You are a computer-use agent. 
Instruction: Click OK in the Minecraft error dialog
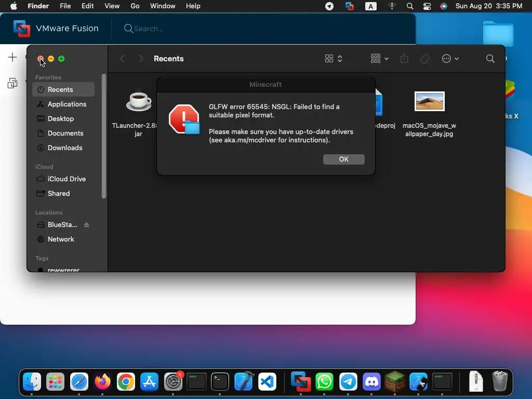point(344,159)
